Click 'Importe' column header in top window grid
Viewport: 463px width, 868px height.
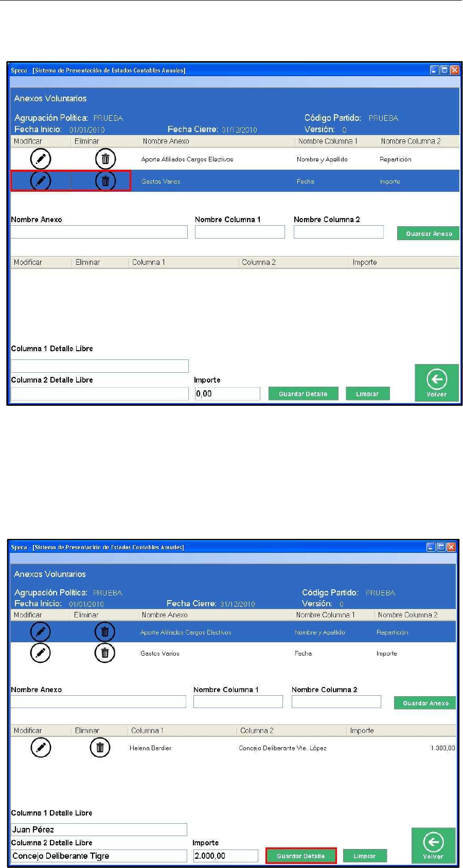(365, 262)
